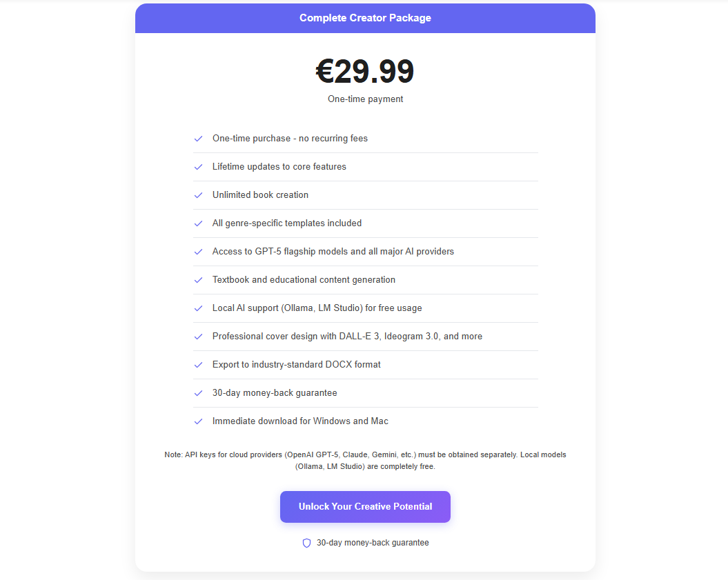Select the API keys disclaimer note text
The height and width of the screenshot is (580, 728).
(x=365, y=460)
